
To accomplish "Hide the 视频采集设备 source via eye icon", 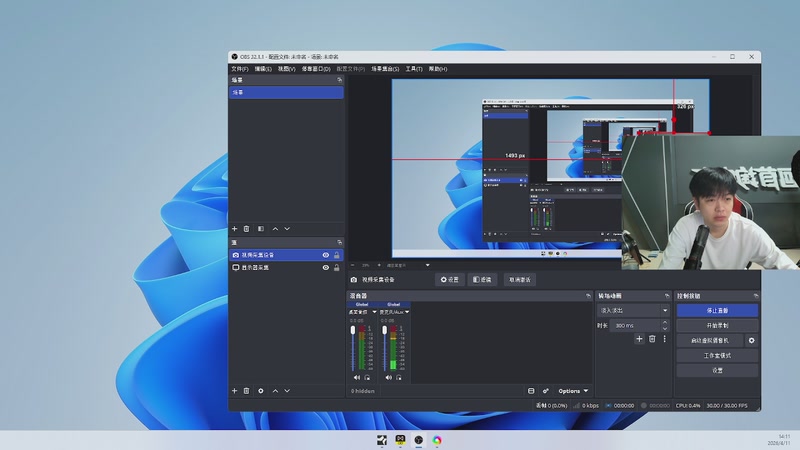I will click(325, 255).
